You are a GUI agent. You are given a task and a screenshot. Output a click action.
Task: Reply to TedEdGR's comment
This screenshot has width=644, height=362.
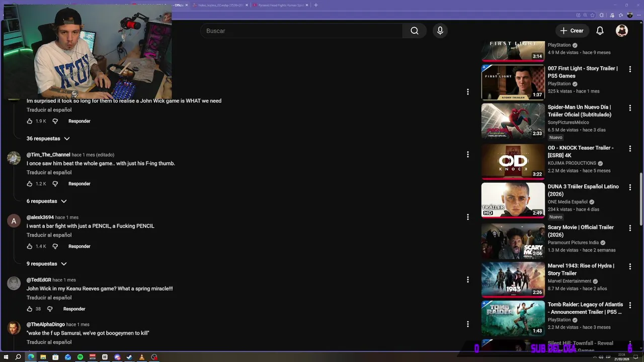tap(74, 309)
